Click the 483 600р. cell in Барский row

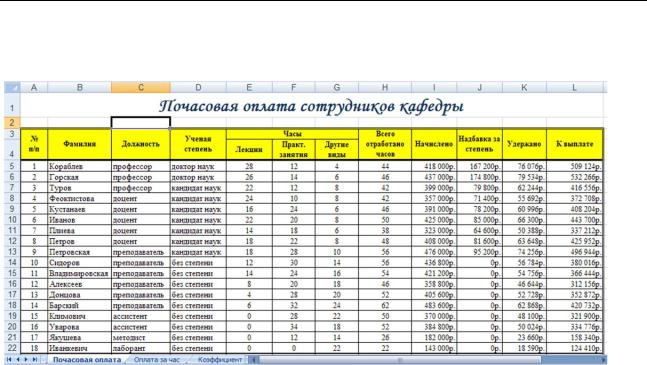point(434,305)
